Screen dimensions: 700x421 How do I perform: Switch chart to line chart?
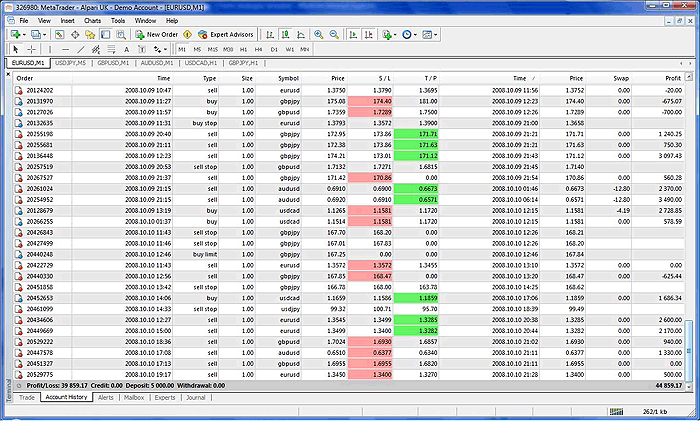coord(301,34)
